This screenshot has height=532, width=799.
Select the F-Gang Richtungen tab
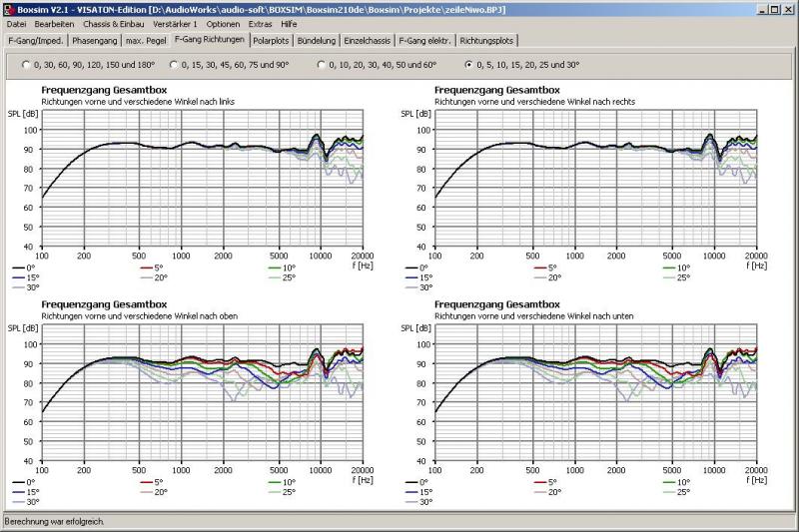point(210,39)
